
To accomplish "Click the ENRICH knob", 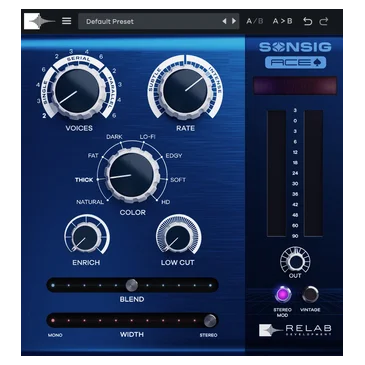I will click(x=86, y=237).
